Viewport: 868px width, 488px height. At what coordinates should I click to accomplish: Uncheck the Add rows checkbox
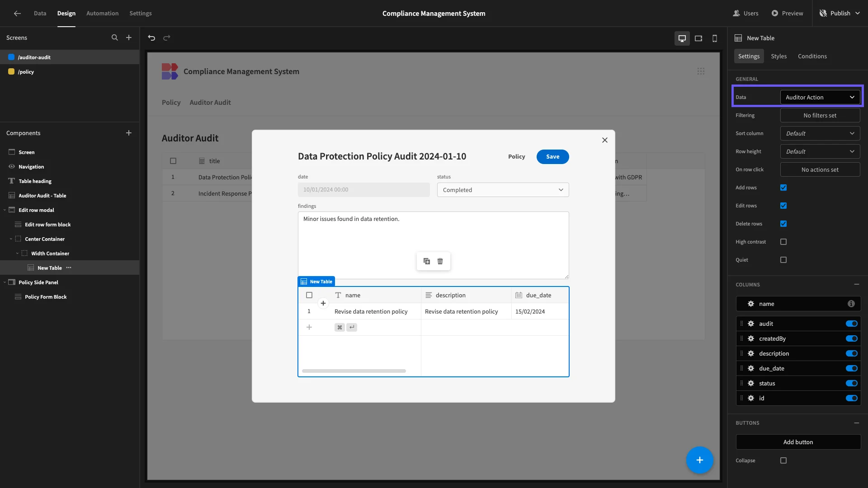(783, 188)
